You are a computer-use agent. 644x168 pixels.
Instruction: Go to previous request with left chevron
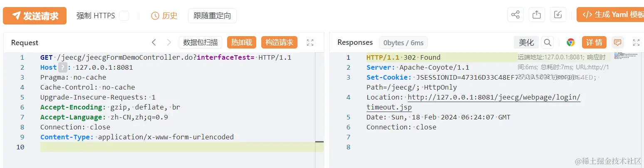pos(154,42)
